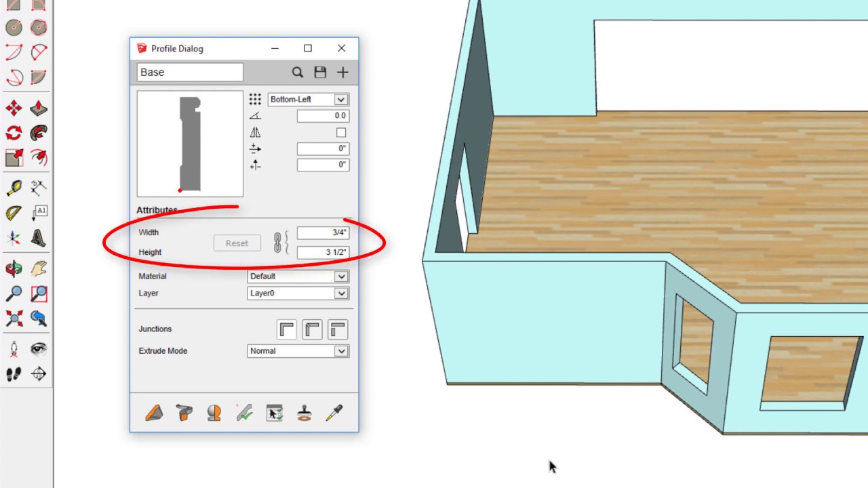868x488 pixels.
Task: Select the Move tool
Action: point(14,108)
